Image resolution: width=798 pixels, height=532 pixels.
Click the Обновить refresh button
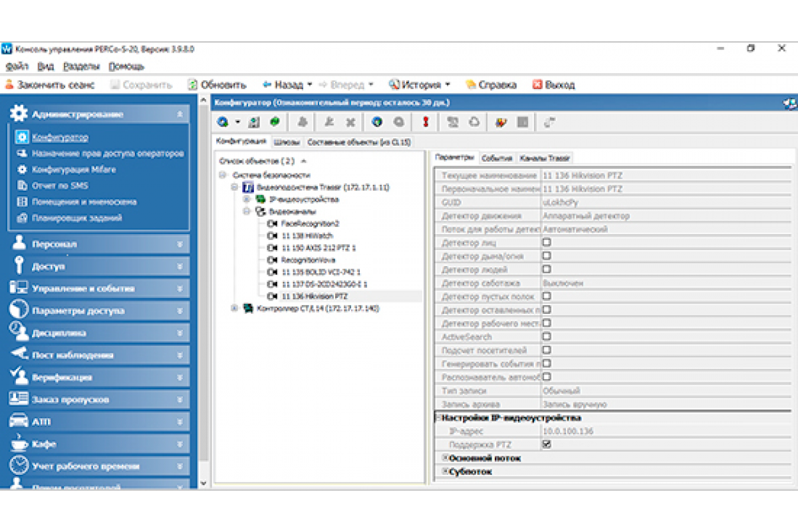click(217, 85)
